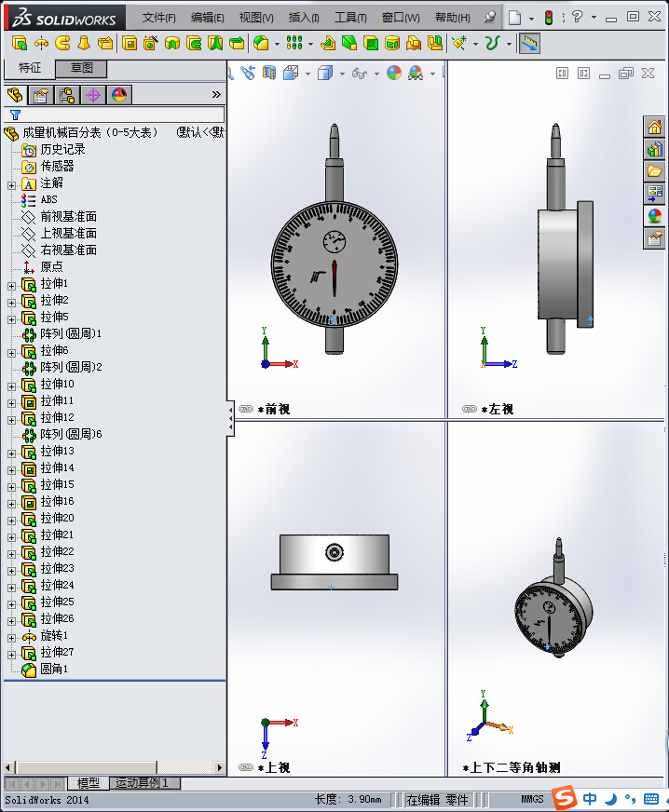Expand the 拉伸10 feature node
This screenshot has height=812, width=669.
[11, 386]
